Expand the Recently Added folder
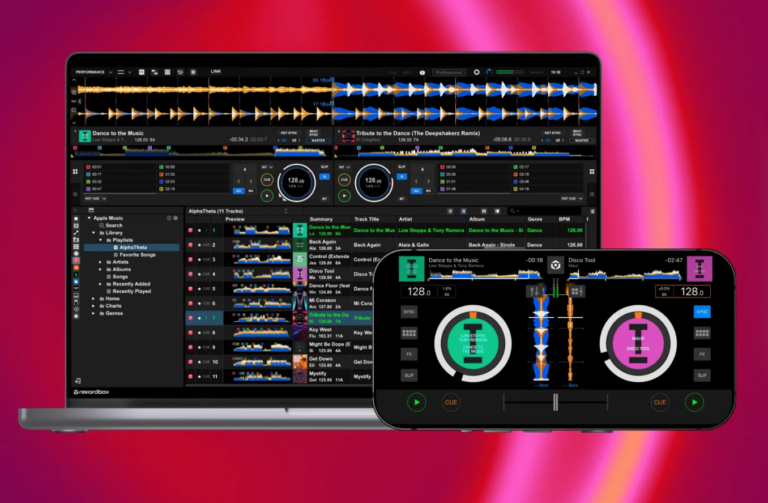Screen dimensions: 768x503 (x=100, y=284)
